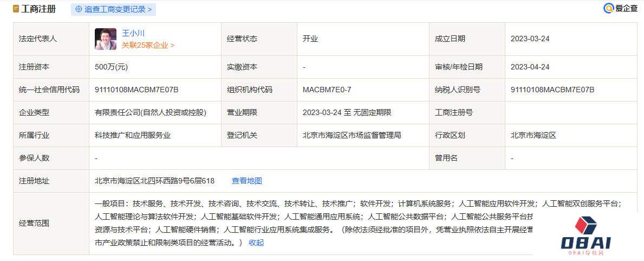This screenshot has width=644, height=261.
Task: Open the 查看地图 map link
Action: (247, 181)
